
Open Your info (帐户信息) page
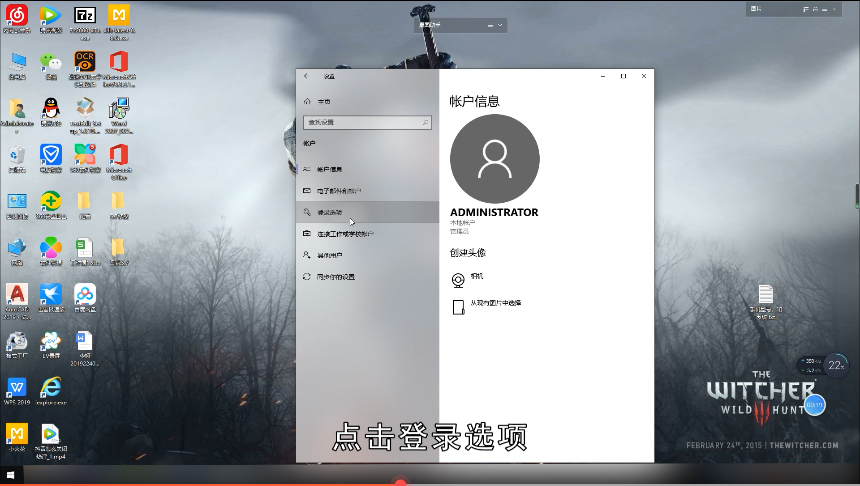coord(367,169)
